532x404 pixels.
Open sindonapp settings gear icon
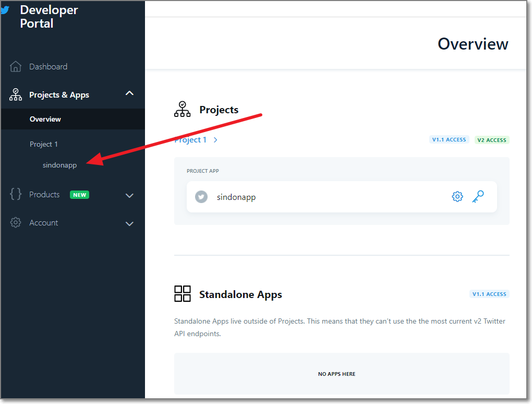(x=457, y=197)
